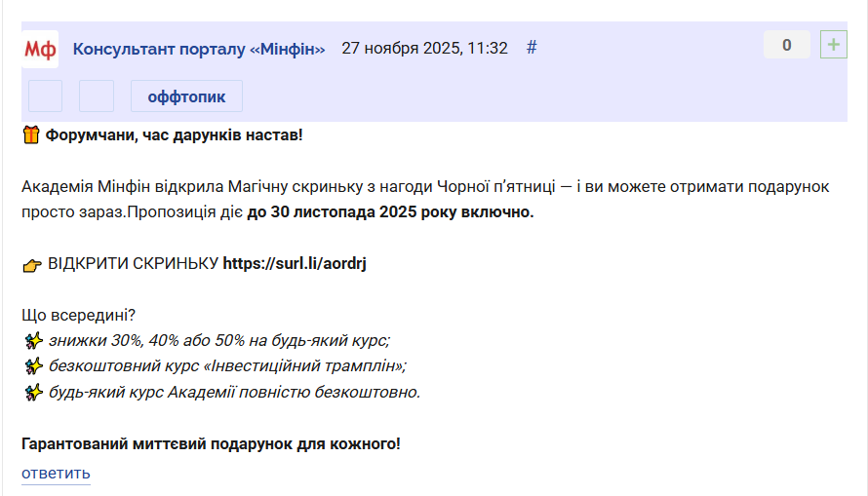Open the Консультант порталу «Мінфін» profile
This screenshot has height=496, width=868.
(x=199, y=48)
